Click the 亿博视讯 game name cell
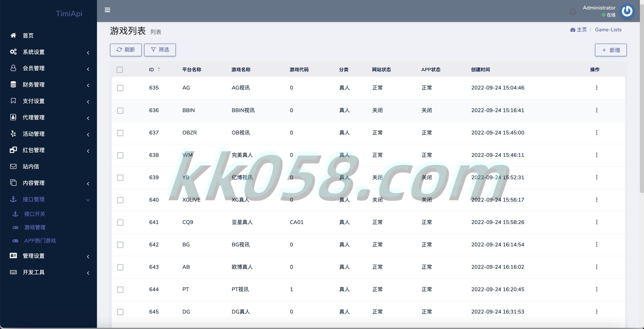Image resolution: width=644 pixels, height=329 pixels. (x=242, y=177)
